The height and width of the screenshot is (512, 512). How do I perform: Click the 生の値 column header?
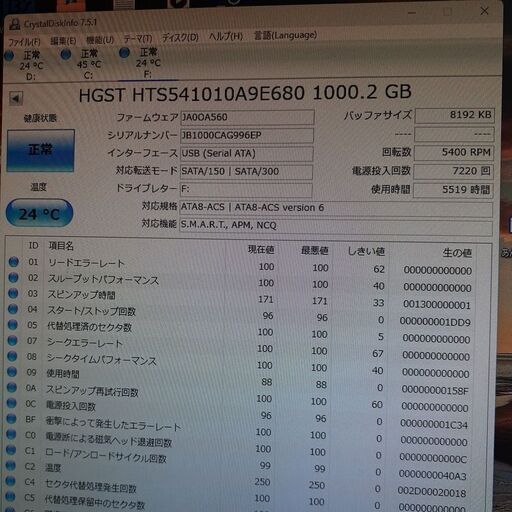(457, 253)
